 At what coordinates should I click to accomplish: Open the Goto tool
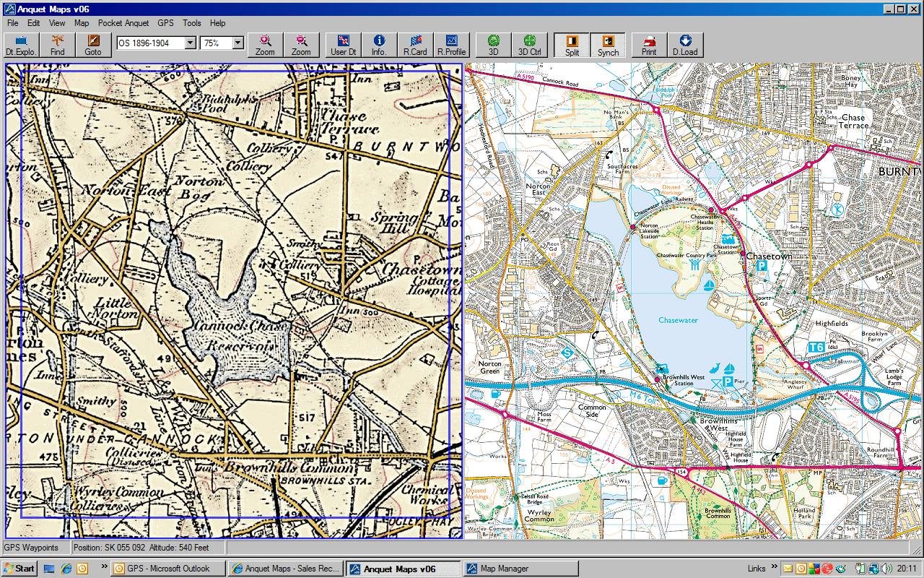click(x=93, y=45)
